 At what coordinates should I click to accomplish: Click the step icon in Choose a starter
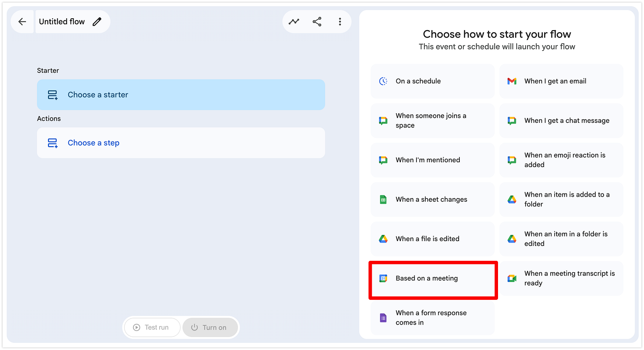point(53,95)
